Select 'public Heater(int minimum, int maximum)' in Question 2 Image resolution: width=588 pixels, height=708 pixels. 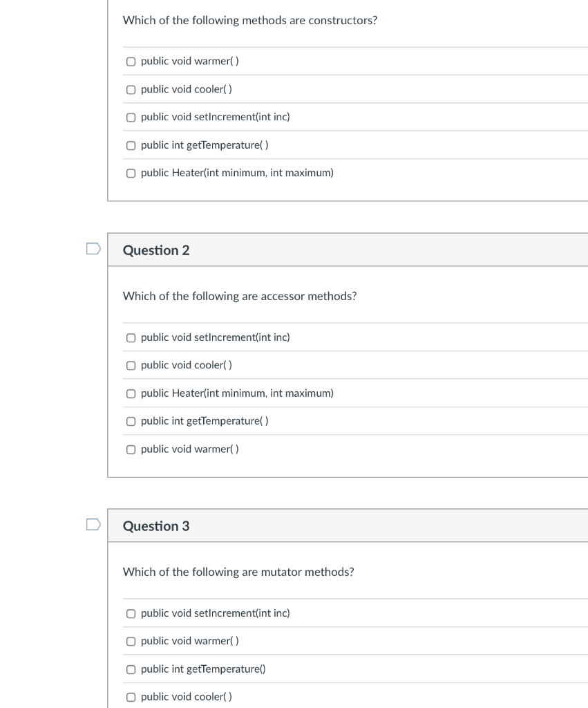click(x=131, y=393)
